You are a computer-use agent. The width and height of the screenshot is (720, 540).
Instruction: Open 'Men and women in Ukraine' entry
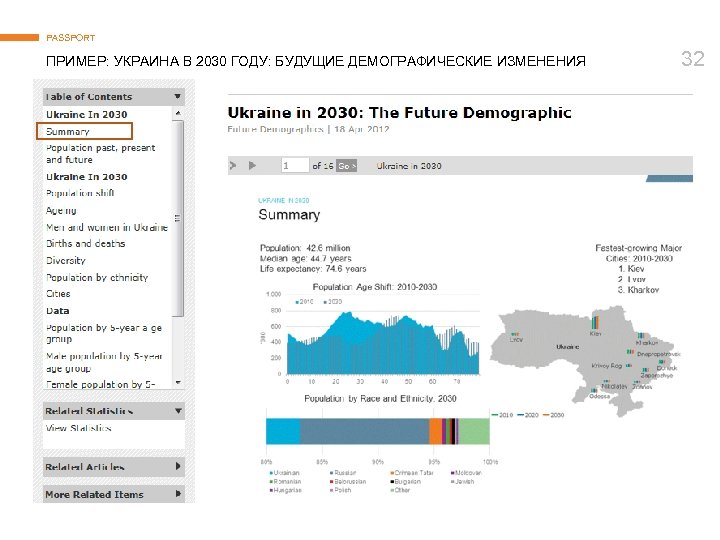[107, 227]
